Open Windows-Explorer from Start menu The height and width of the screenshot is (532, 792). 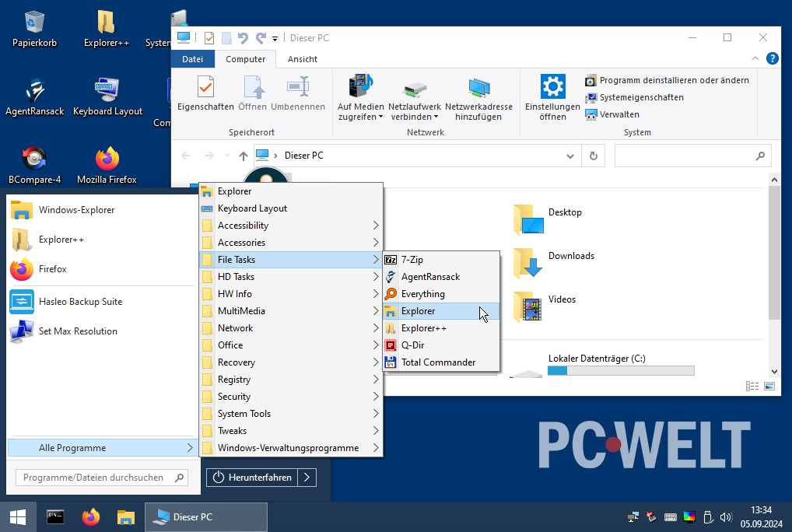pos(101,210)
